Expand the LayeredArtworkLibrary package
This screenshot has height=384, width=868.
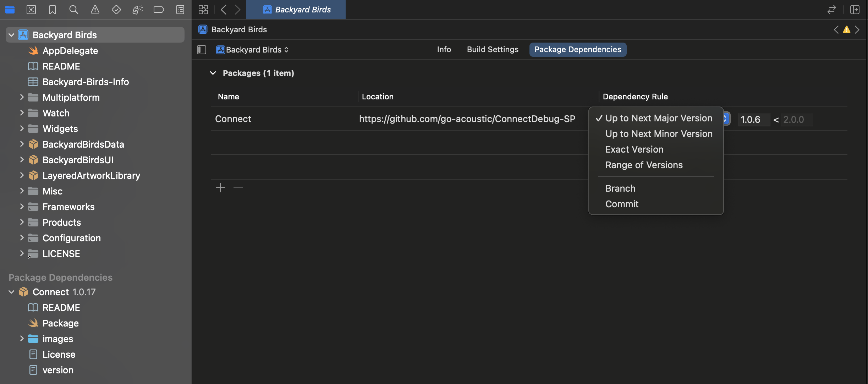(x=22, y=175)
